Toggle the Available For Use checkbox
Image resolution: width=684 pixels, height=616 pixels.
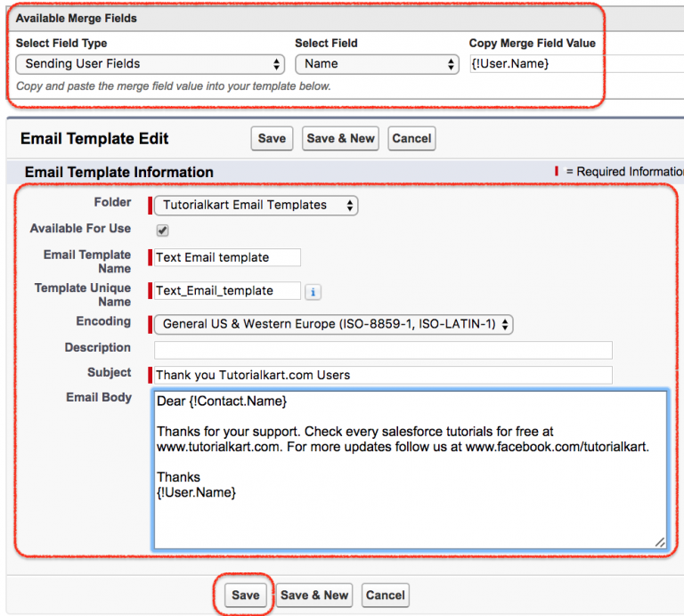(163, 231)
